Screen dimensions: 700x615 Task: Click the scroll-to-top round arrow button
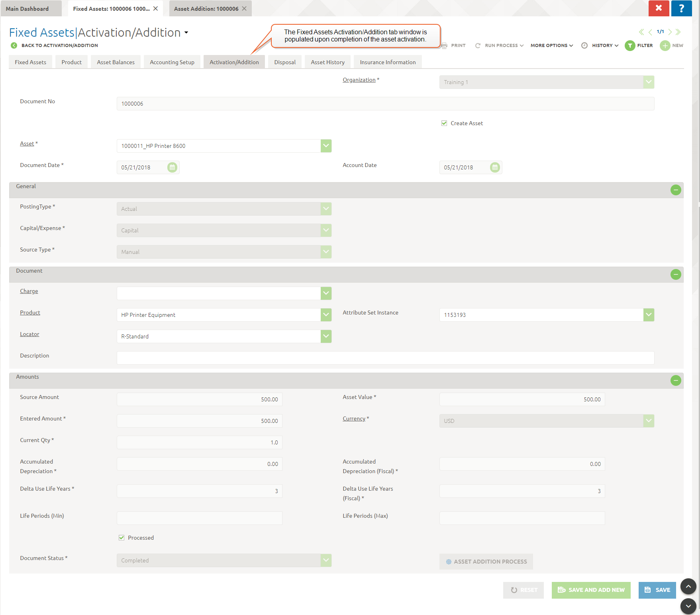point(688,586)
